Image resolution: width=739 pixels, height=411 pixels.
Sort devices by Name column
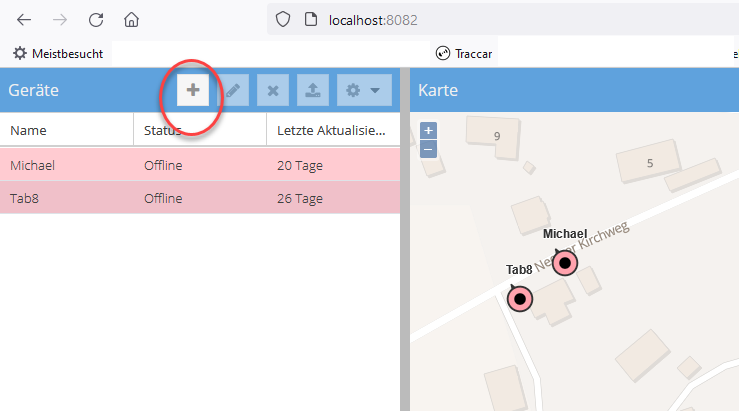pos(66,130)
